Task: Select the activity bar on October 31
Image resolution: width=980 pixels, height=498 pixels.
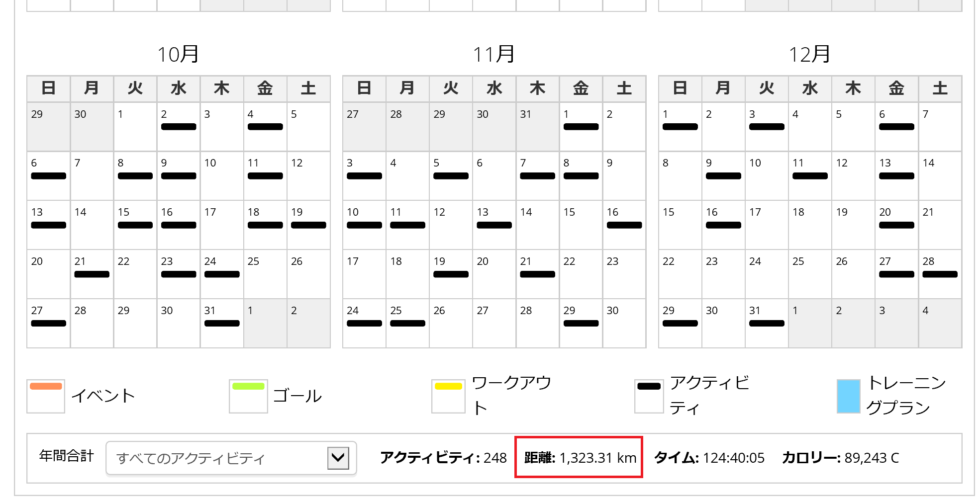Action: [222, 324]
